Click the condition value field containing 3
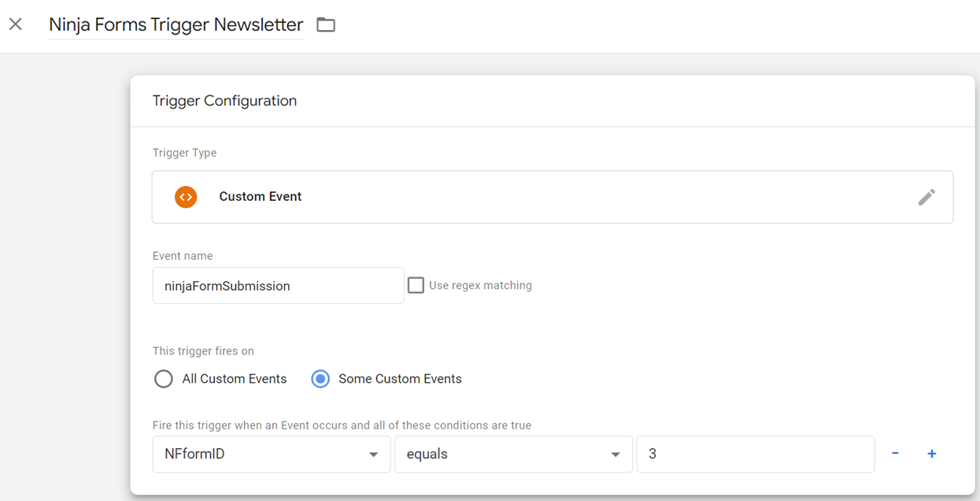Image resolution: width=980 pixels, height=501 pixels. pyautogui.click(x=755, y=455)
